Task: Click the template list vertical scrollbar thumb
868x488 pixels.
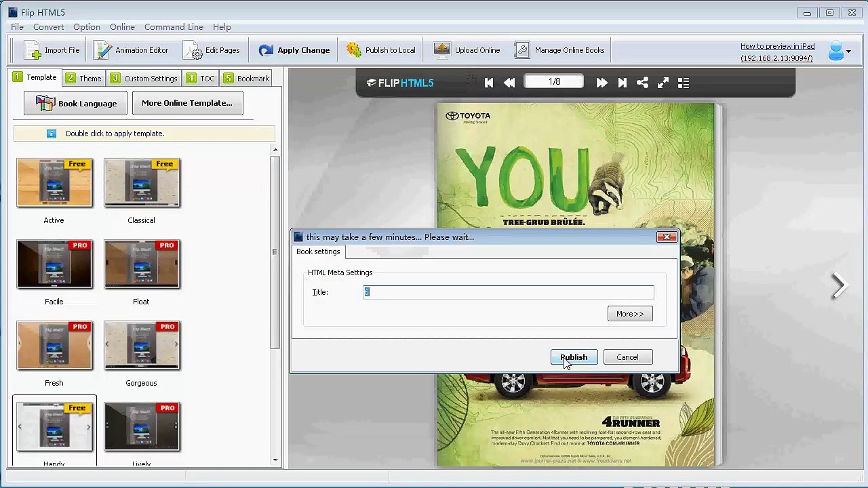Action: coord(275,251)
